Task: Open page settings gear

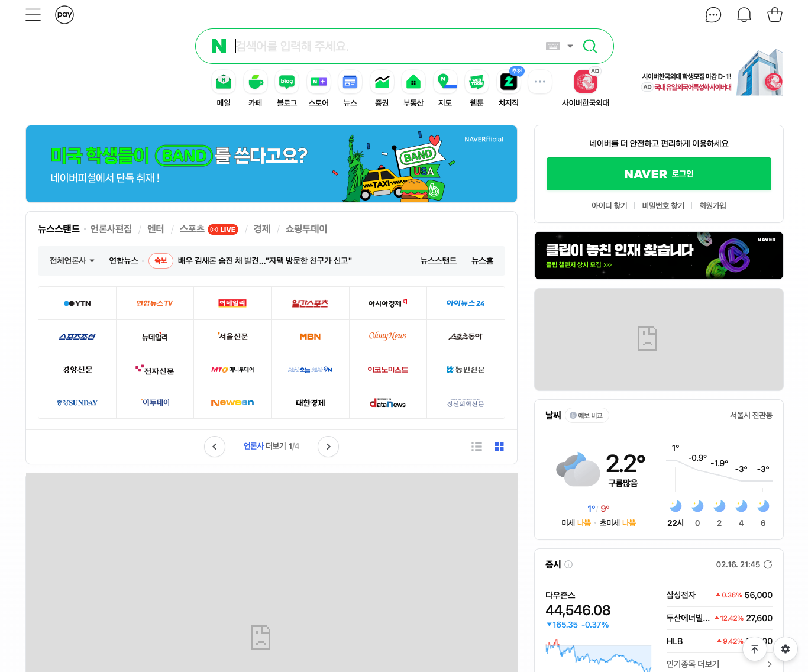Action: (x=786, y=649)
